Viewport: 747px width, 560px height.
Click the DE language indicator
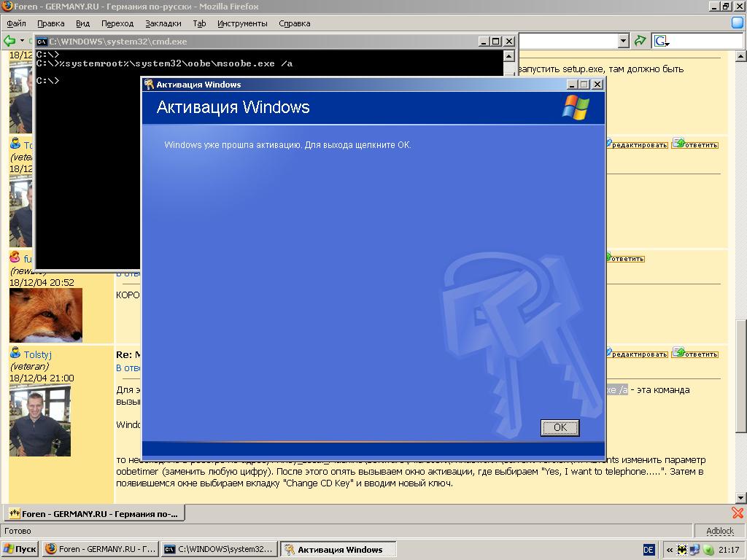(649, 550)
